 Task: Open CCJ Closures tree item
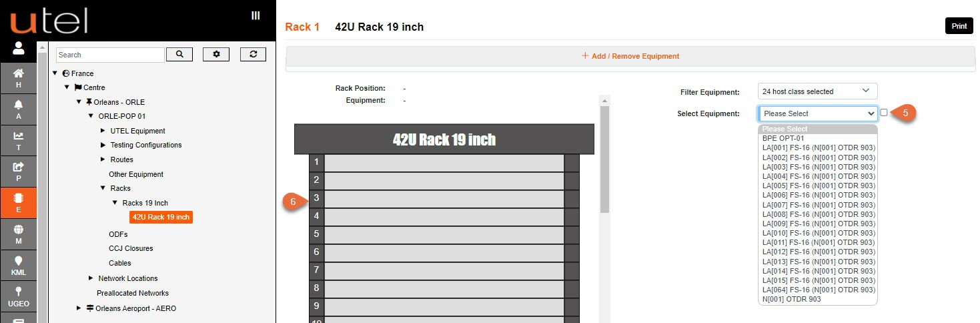pos(131,248)
